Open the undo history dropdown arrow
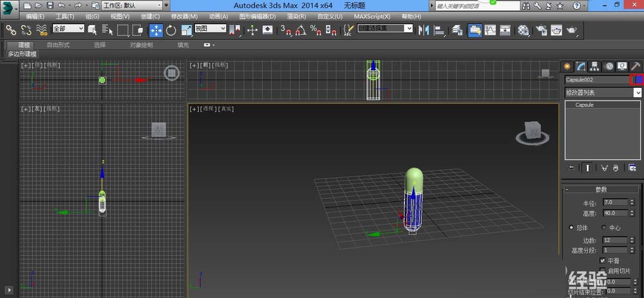The height and width of the screenshot is (298, 644). coord(69,5)
